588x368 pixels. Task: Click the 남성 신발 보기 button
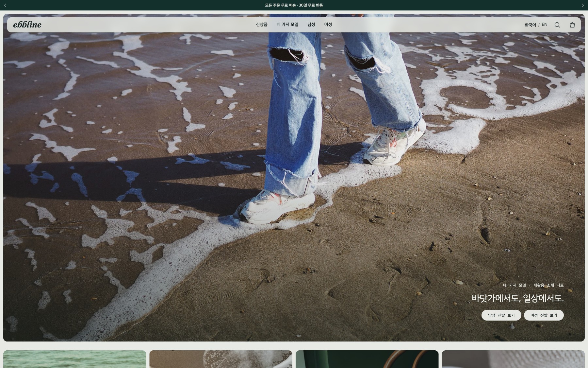[501, 315]
